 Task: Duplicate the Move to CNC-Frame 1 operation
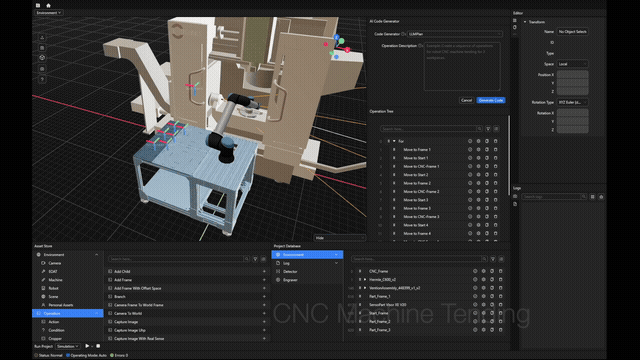pos(487,166)
